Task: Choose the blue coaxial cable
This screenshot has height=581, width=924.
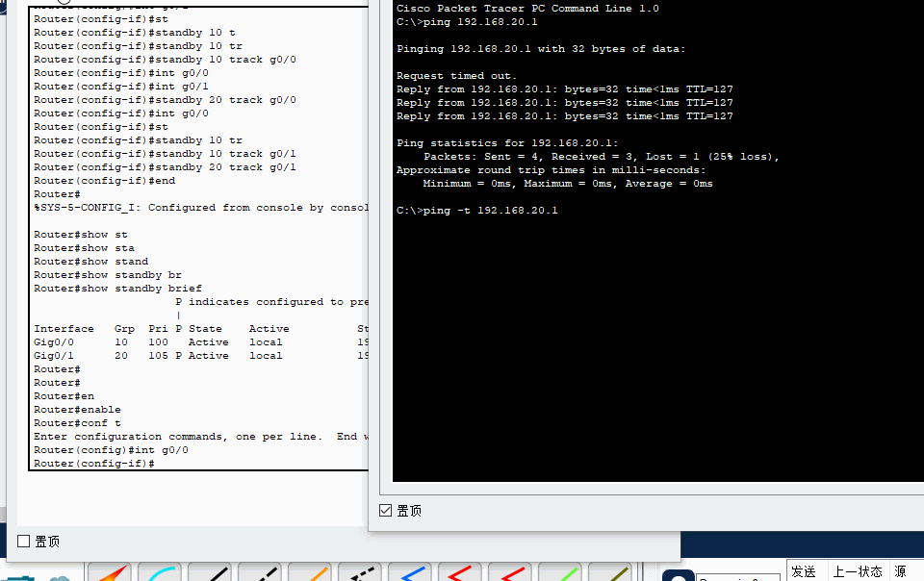Action: pyautogui.click(x=409, y=573)
